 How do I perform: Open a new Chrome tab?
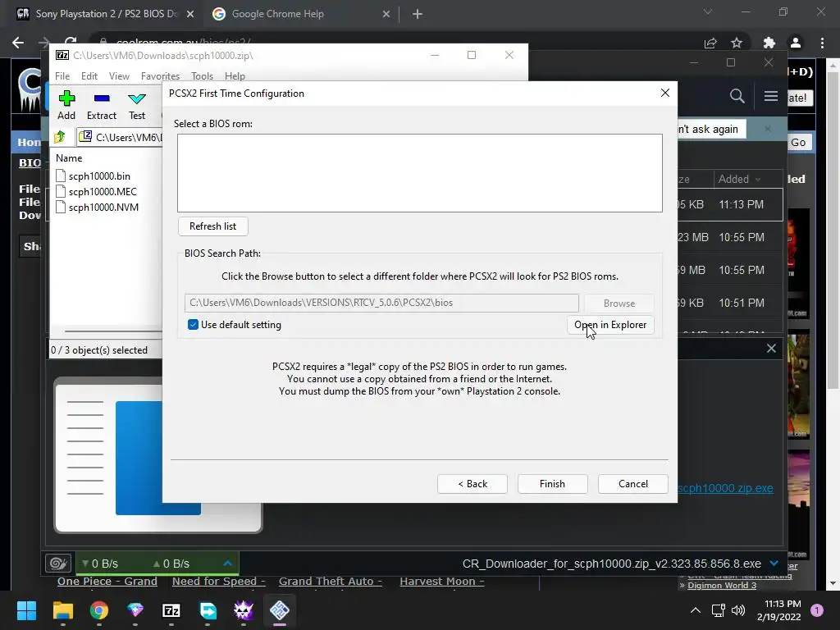coord(418,14)
